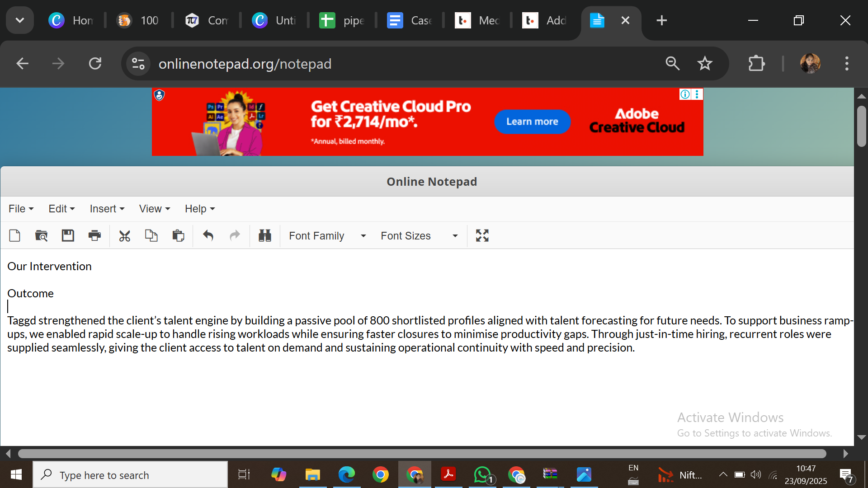Click the New document icon
Viewport: 868px width, 488px height.
point(14,235)
